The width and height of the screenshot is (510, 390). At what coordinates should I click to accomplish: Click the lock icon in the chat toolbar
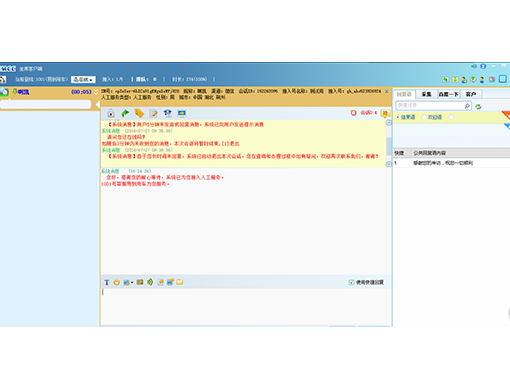(x=111, y=113)
